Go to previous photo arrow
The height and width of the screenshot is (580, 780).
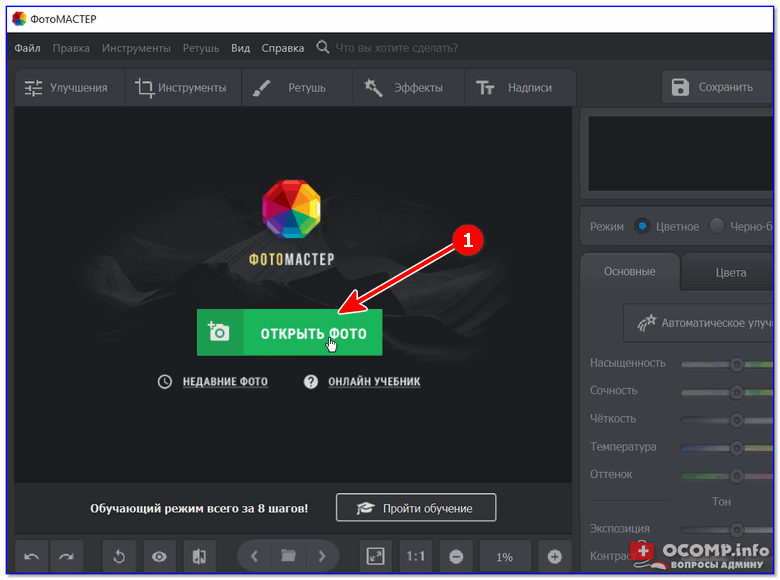tap(254, 556)
